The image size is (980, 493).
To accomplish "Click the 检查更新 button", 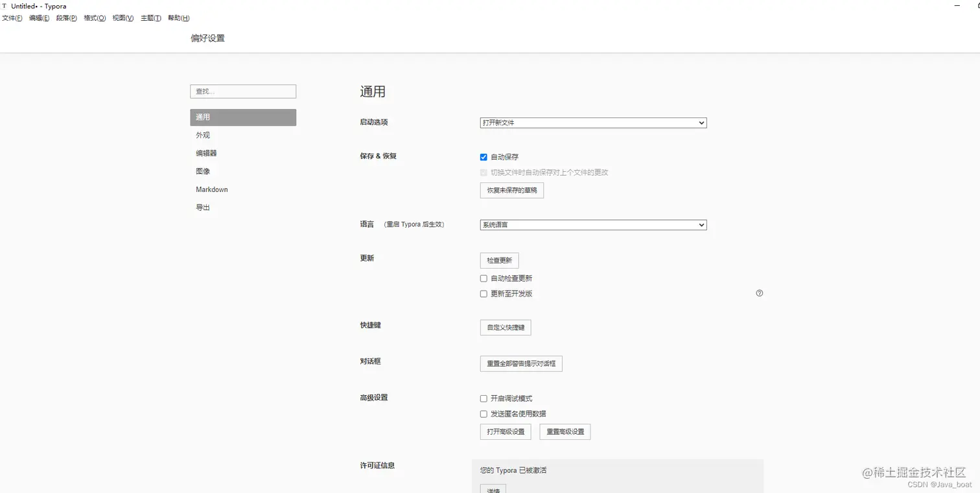I will pyautogui.click(x=499, y=260).
